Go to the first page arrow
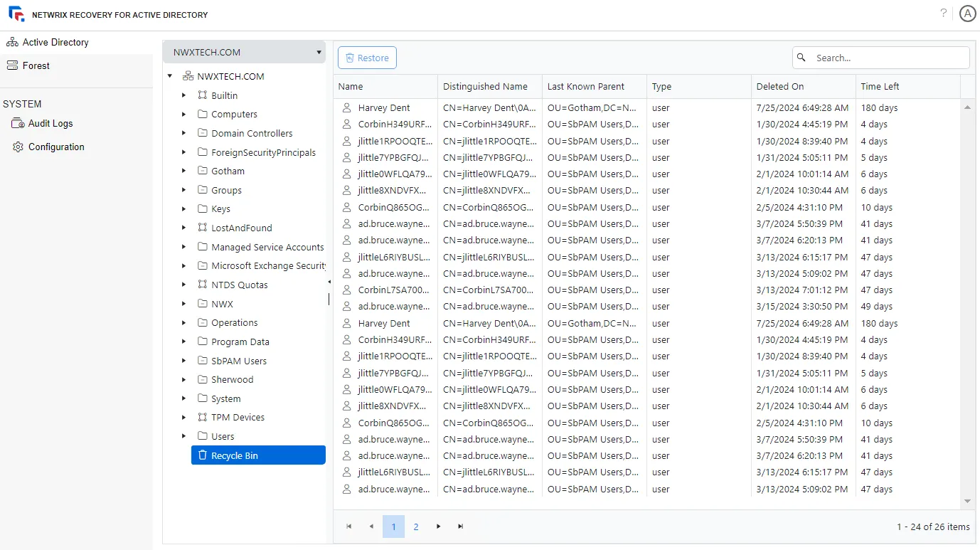Image resolution: width=980 pixels, height=550 pixels. pyautogui.click(x=348, y=527)
